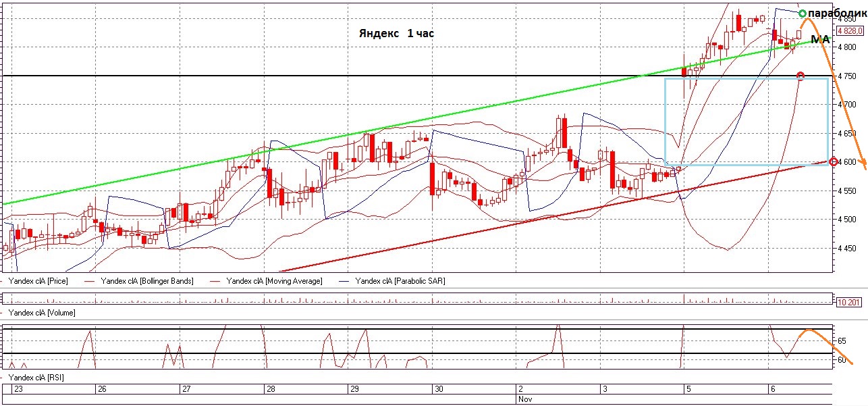
Task: Click date 5 on the time axis
Action: click(x=688, y=389)
